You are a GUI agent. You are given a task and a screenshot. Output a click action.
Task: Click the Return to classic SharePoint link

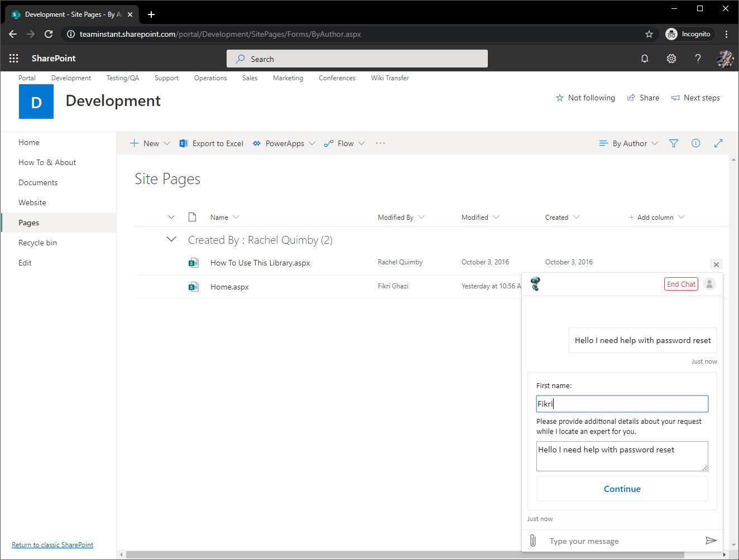click(x=52, y=545)
